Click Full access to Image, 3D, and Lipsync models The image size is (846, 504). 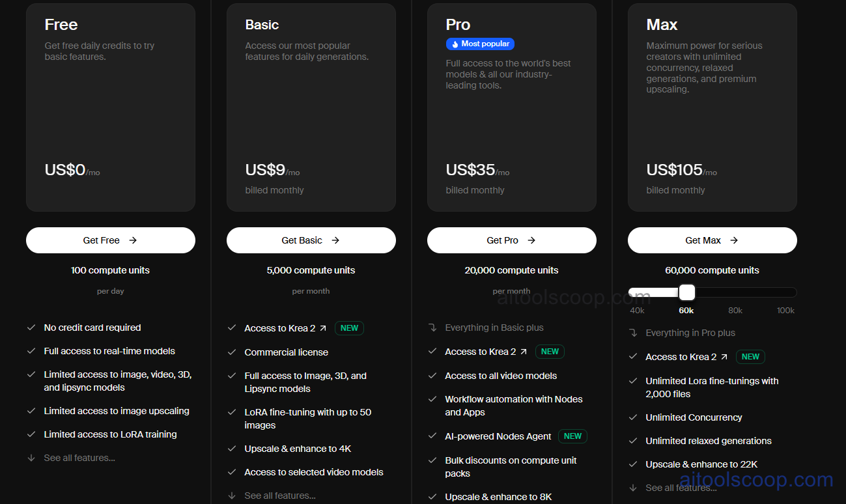tap(305, 382)
